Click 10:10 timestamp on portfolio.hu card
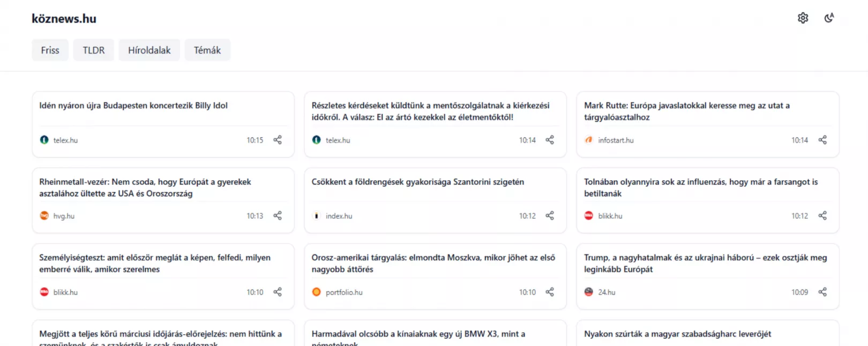The image size is (868, 346). 527,292
